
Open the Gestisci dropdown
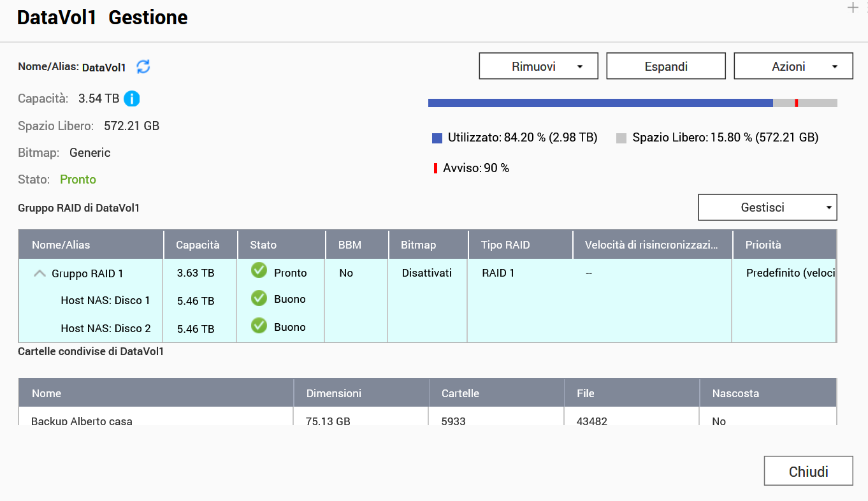[x=767, y=207]
